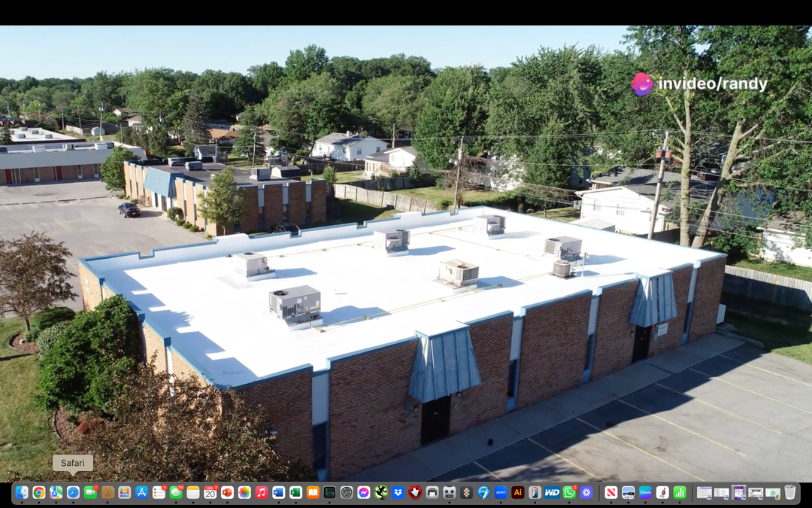Open the Trash at the Dock's end
The height and width of the screenshot is (508, 812).
[x=789, y=492]
